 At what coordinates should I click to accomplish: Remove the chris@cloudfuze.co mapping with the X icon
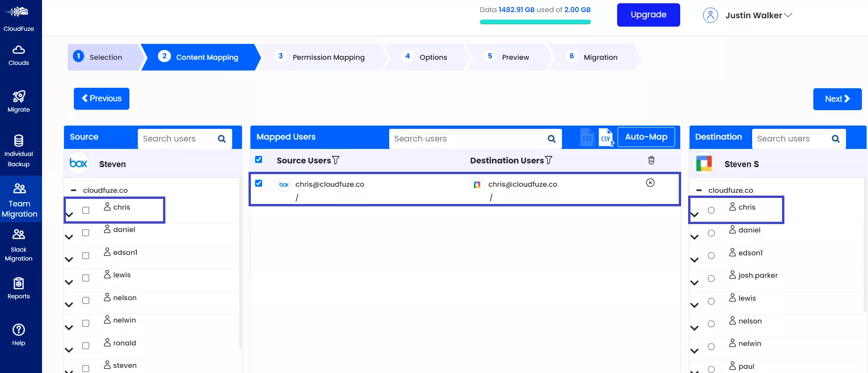pos(650,183)
